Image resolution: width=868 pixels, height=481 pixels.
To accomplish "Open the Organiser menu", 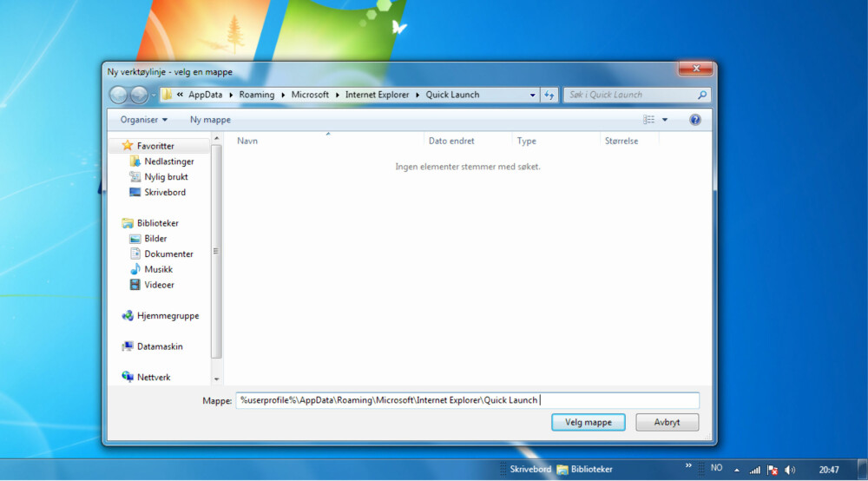I will click(144, 120).
